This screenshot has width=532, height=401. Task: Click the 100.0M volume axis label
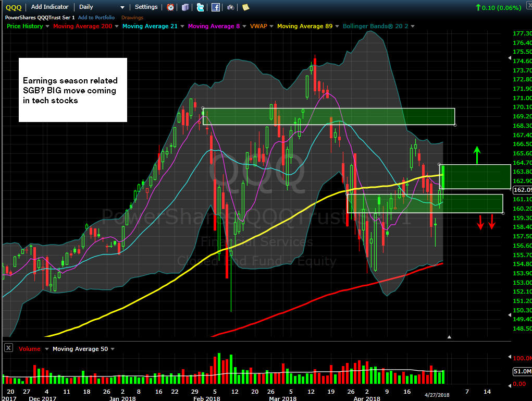[522, 358]
